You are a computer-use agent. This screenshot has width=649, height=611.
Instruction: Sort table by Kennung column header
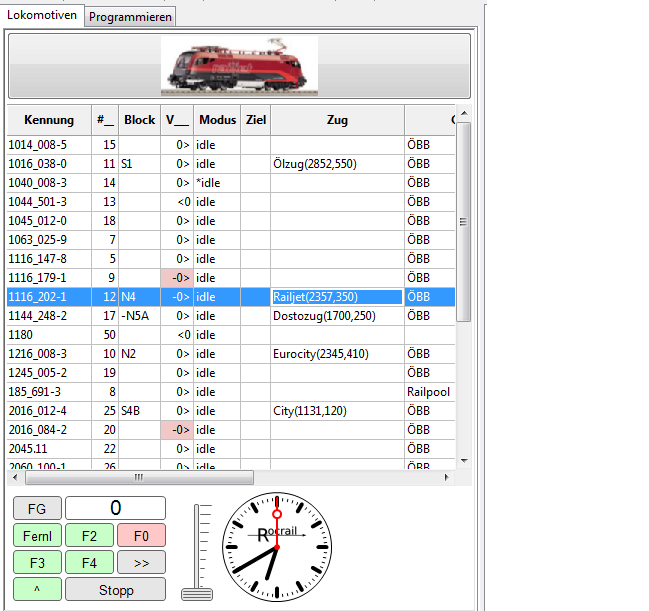click(x=49, y=120)
